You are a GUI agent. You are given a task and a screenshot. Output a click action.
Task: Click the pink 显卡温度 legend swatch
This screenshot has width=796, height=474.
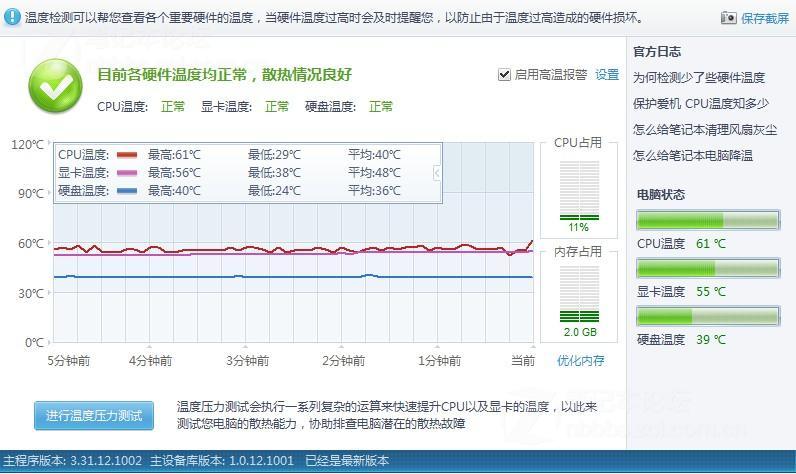(x=127, y=173)
